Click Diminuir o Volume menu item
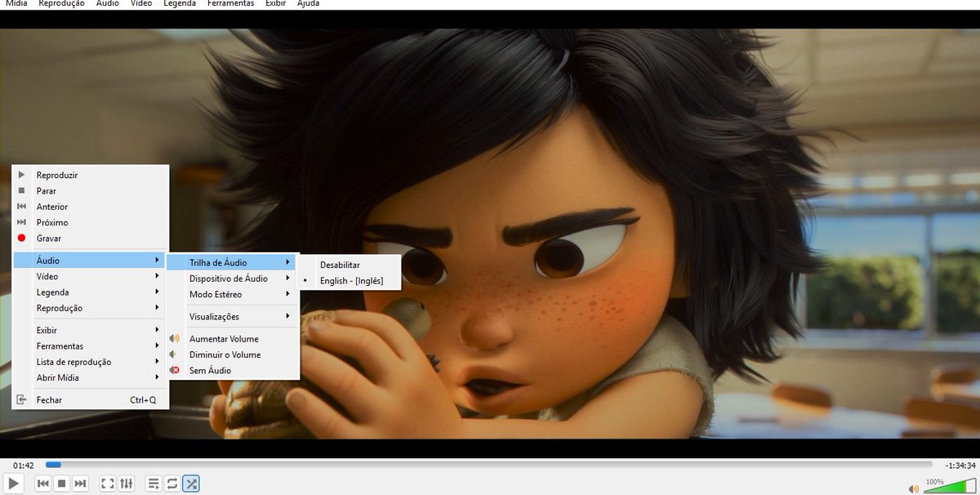This screenshot has height=495, width=980. point(233,355)
